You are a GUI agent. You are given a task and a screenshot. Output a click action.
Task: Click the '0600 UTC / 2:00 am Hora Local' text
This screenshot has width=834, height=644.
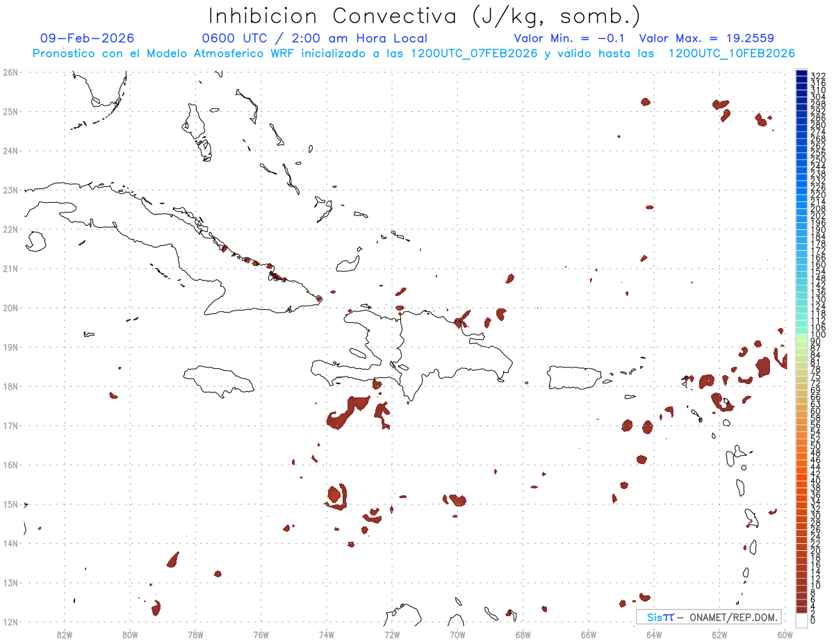pos(315,38)
